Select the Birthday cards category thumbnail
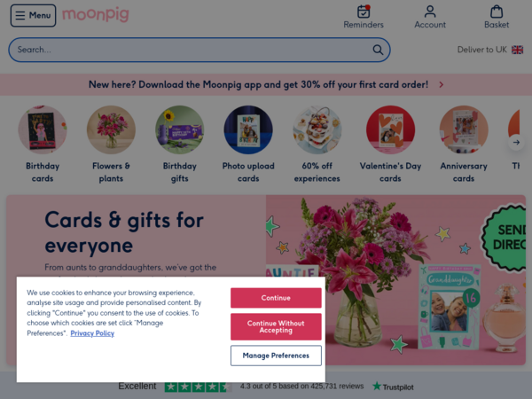Image resolution: width=532 pixels, height=399 pixels. [43, 130]
